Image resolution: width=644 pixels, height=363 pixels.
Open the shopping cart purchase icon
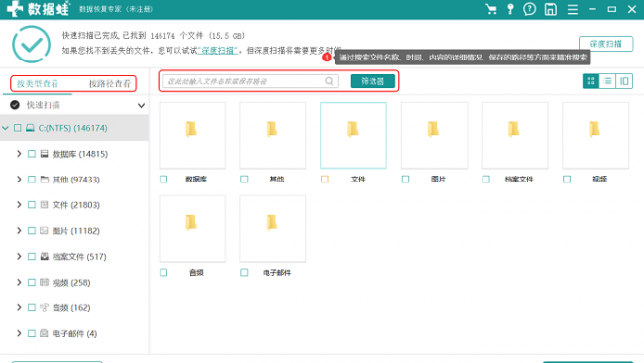coord(491,9)
